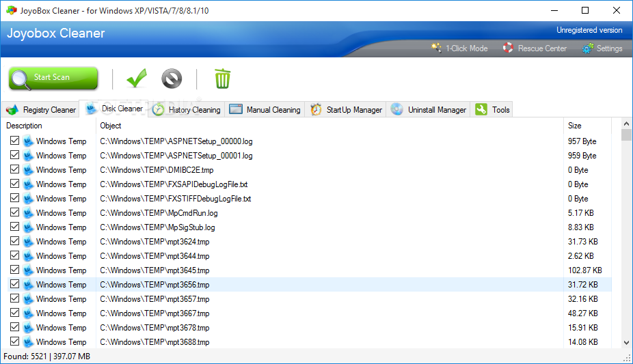Sort by the Size column header
This screenshot has height=364, width=633.
[574, 126]
